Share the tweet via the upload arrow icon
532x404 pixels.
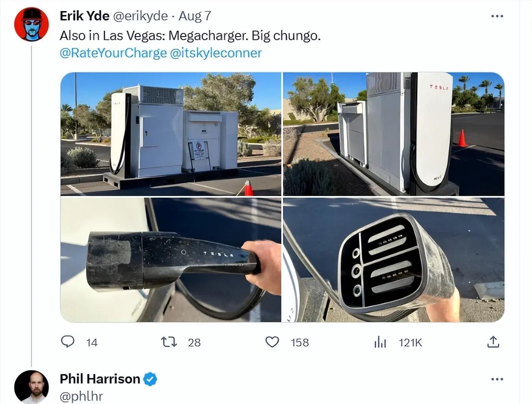tap(493, 341)
